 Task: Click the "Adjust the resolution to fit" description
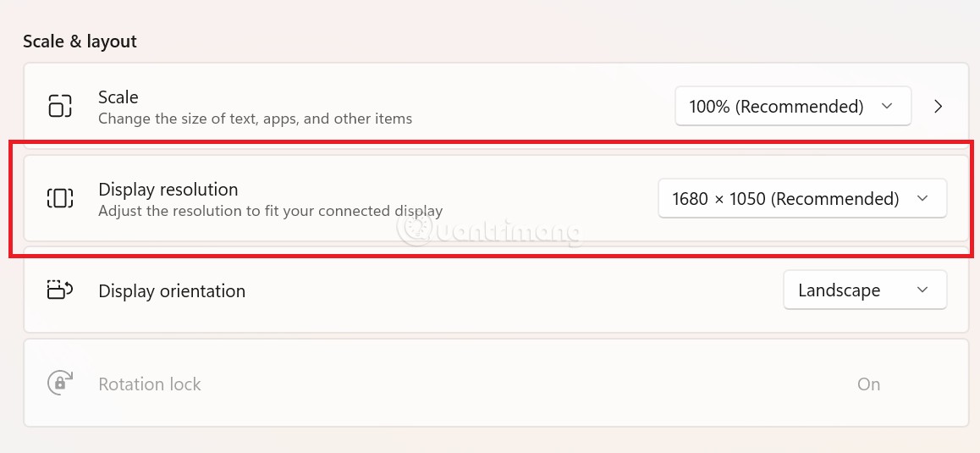[x=270, y=211]
